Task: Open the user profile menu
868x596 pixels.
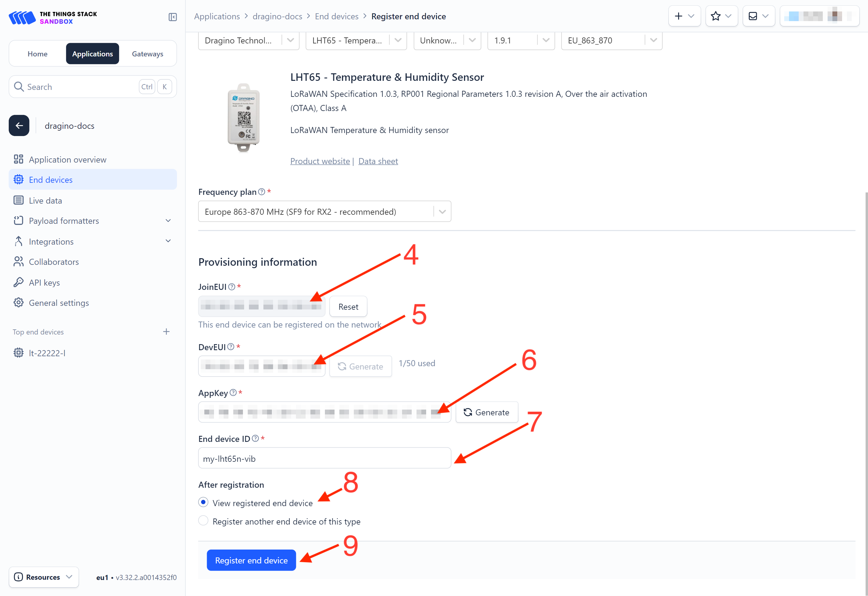Action: pos(819,16)
